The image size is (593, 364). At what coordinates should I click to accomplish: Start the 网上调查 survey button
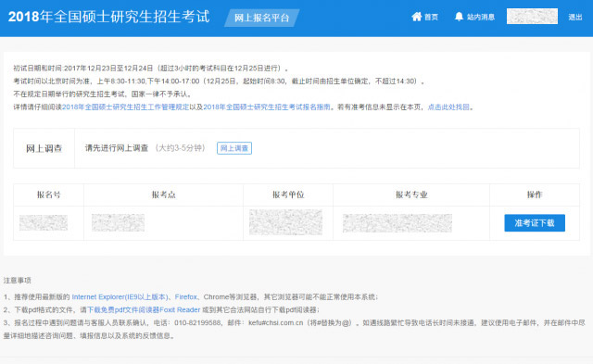tap(234, 148)
